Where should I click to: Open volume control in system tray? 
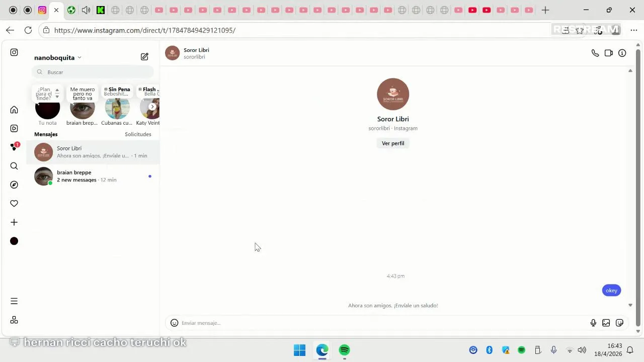coord(582,350)
